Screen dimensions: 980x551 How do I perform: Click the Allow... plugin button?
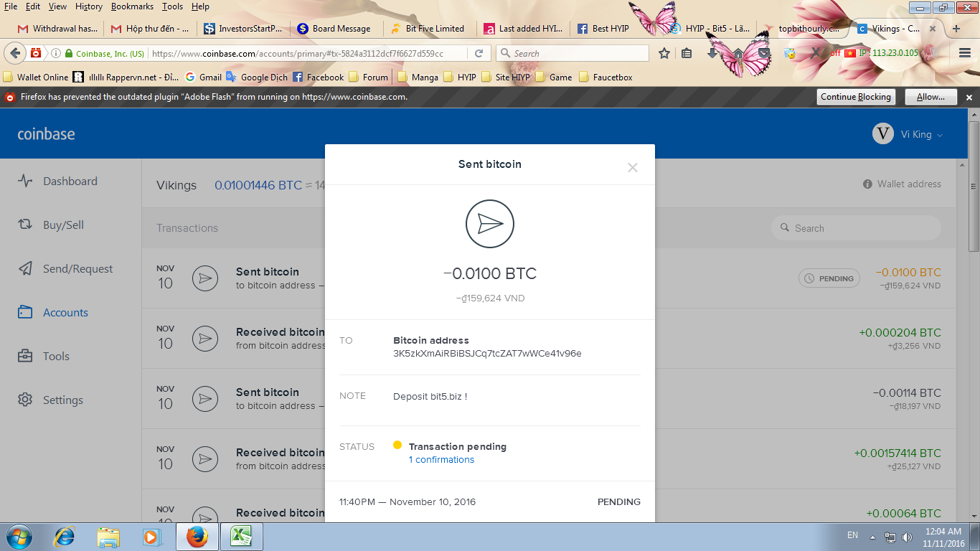click(x=930, y=97)
